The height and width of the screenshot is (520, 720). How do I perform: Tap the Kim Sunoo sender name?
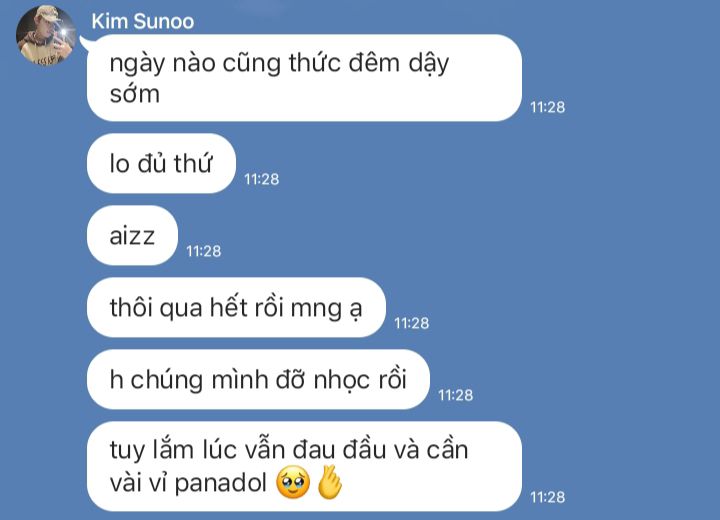coord(142,22)
